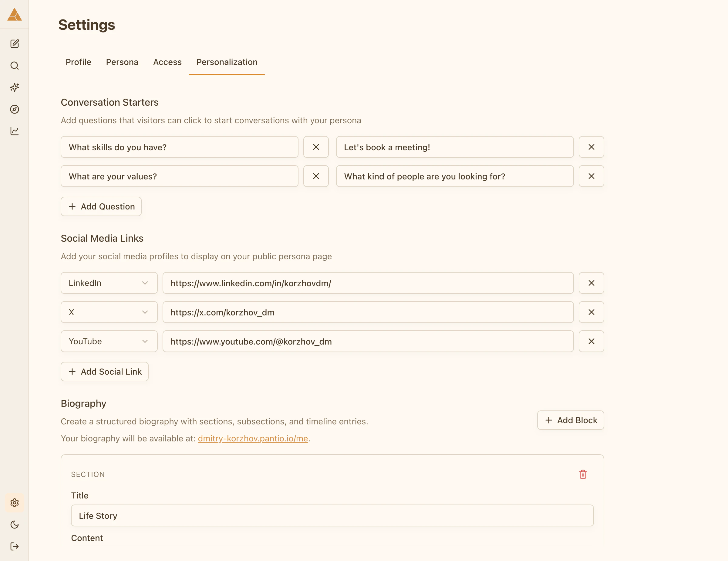Remove the YouTube social link
The height and width of the screenshot is (561, 728).
(591, 341)
